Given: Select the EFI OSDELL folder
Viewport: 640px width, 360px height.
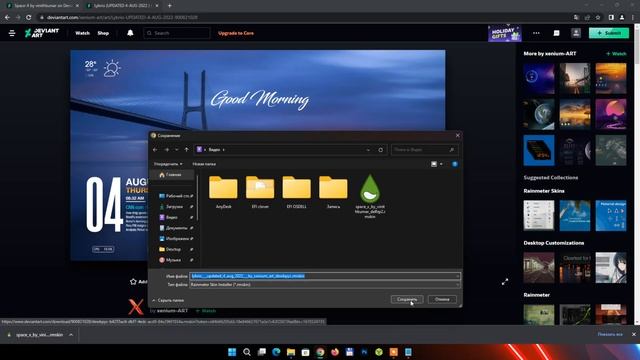Looking at the screenshot, I should click(297, 192).
